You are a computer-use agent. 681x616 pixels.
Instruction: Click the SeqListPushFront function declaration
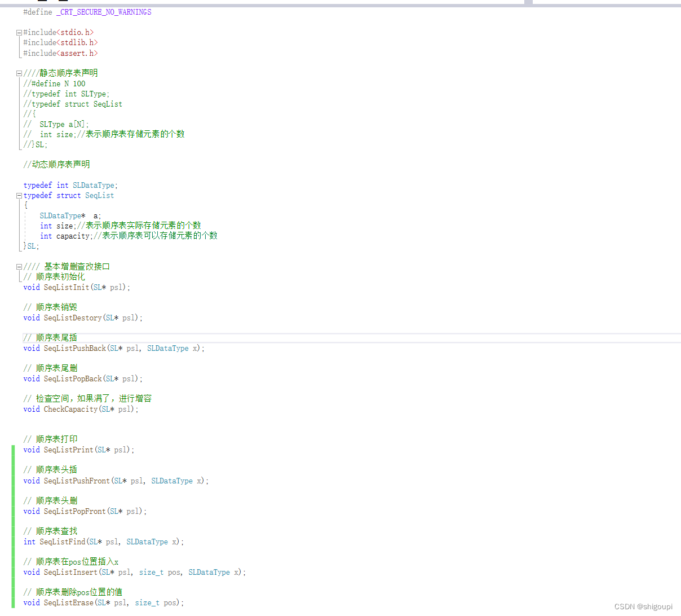point(116,481)
